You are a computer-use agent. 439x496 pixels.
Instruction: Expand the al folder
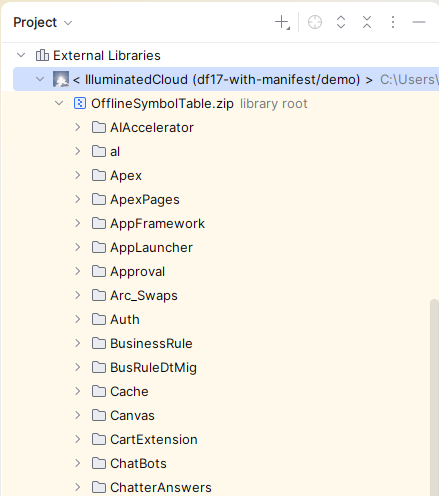pos(78,151)
